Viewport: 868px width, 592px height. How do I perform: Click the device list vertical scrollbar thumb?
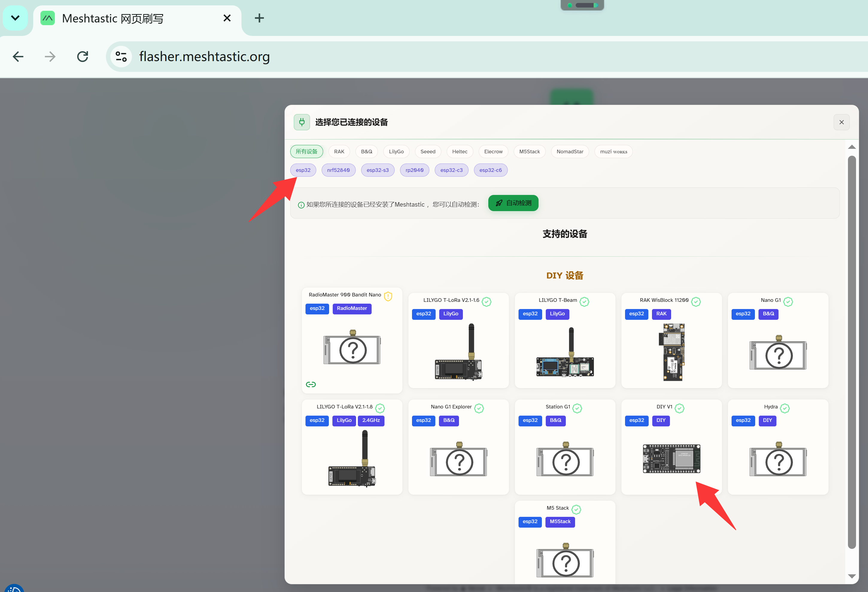pyautogui.click(x=852, y=352)
